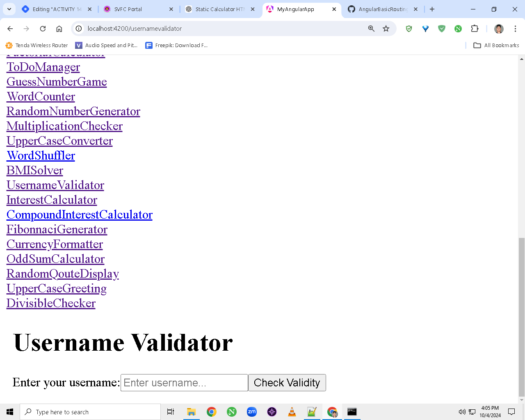
Task: Open the All Bookmarks folder
Action: [496, 46]
